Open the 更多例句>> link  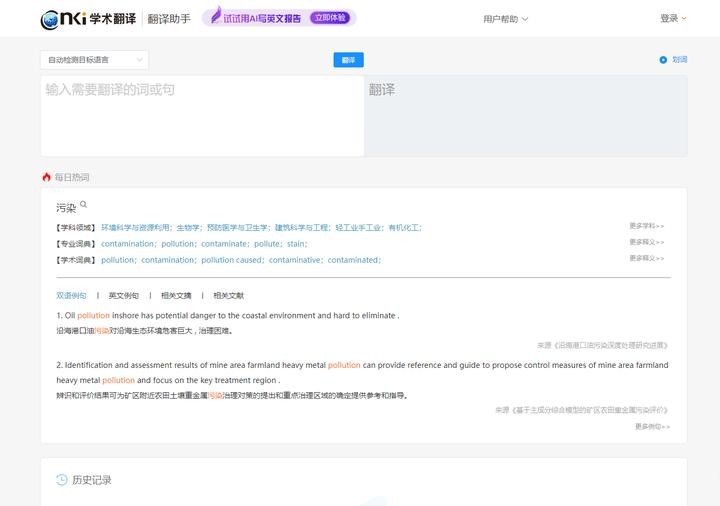coord(652,426)
